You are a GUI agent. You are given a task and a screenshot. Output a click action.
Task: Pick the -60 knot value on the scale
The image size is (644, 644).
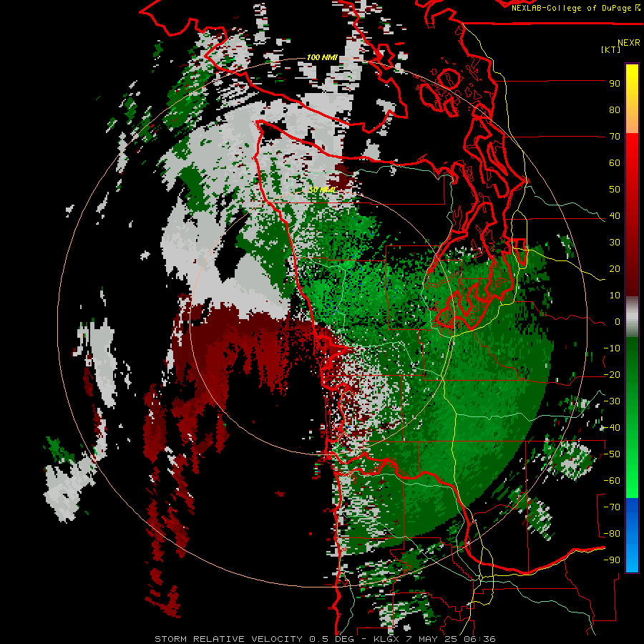[612, 481]
